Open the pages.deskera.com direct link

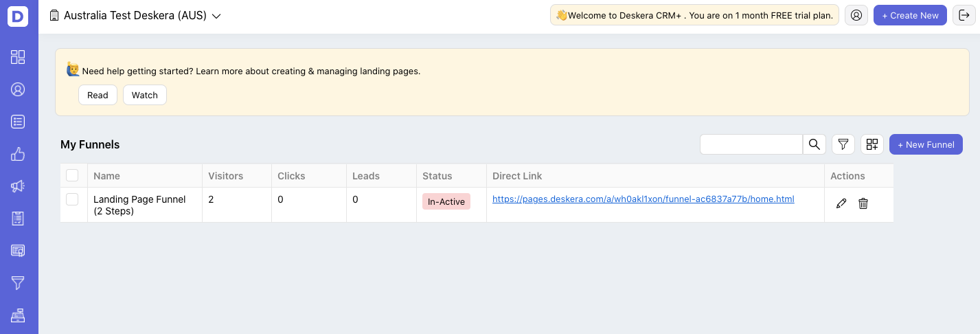point(643,199)
